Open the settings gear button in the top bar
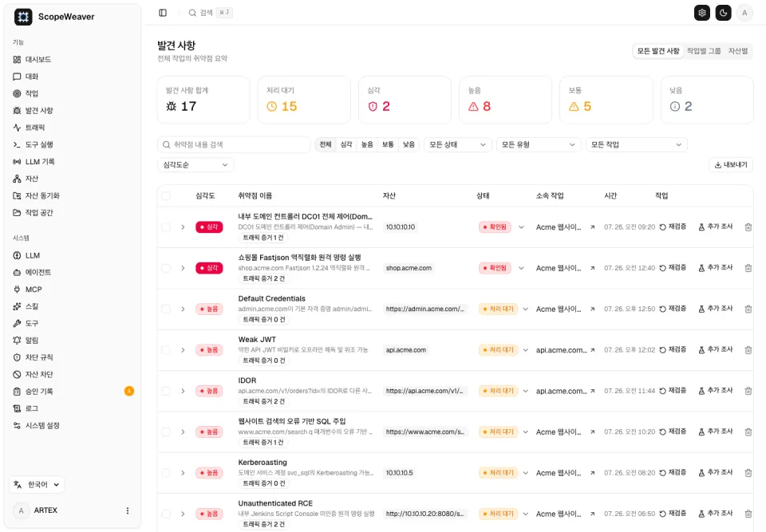The width and height of the screenshot is (766, 532). pyautogui.click(x=702, y=13)
